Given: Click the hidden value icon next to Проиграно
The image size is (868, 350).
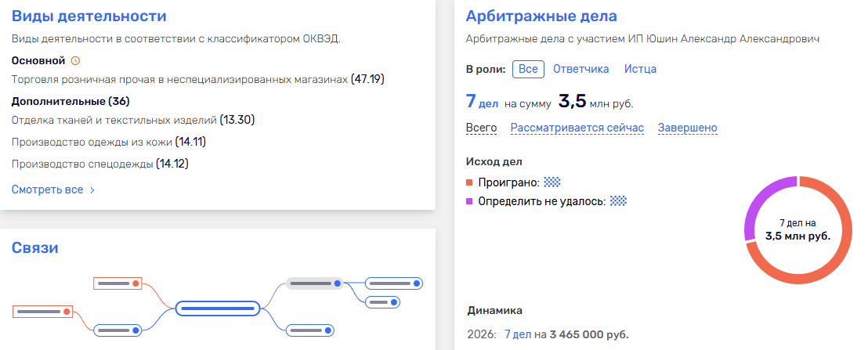Looking at the screenshot, I should point(553,182).
